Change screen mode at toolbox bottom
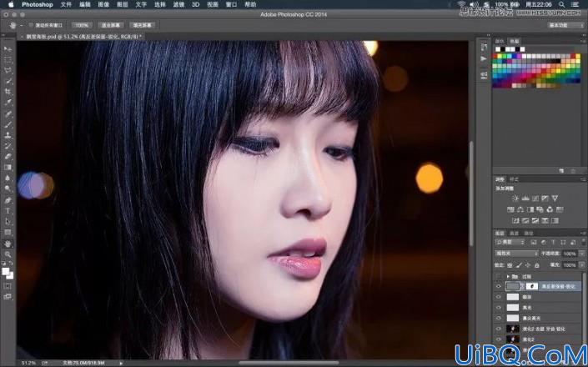Screen dimensions: 588x367 8,297
